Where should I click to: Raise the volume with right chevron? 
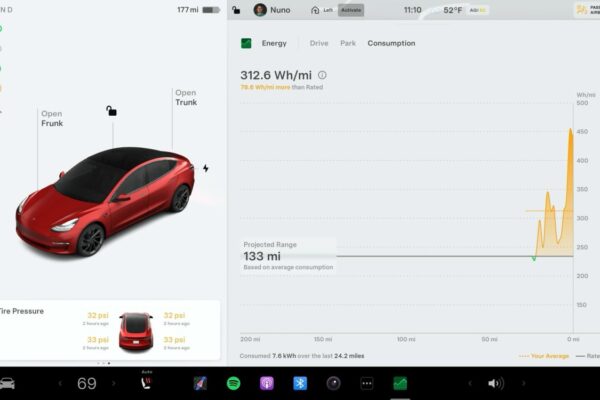[523, 383]
